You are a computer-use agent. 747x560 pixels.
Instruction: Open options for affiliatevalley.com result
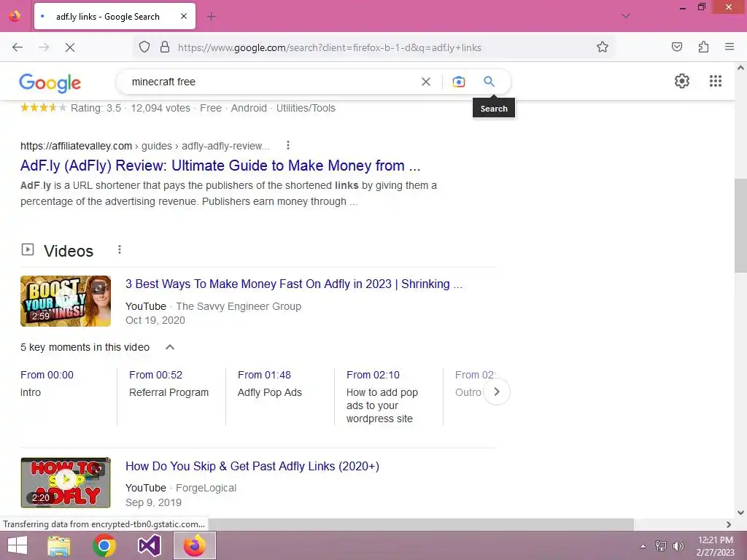tap(287, 145)
